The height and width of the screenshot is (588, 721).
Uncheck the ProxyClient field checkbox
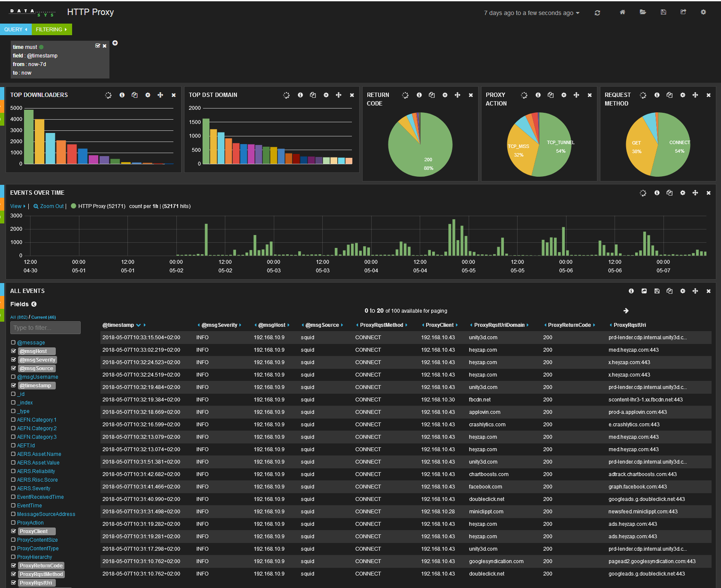pos(13,531)
